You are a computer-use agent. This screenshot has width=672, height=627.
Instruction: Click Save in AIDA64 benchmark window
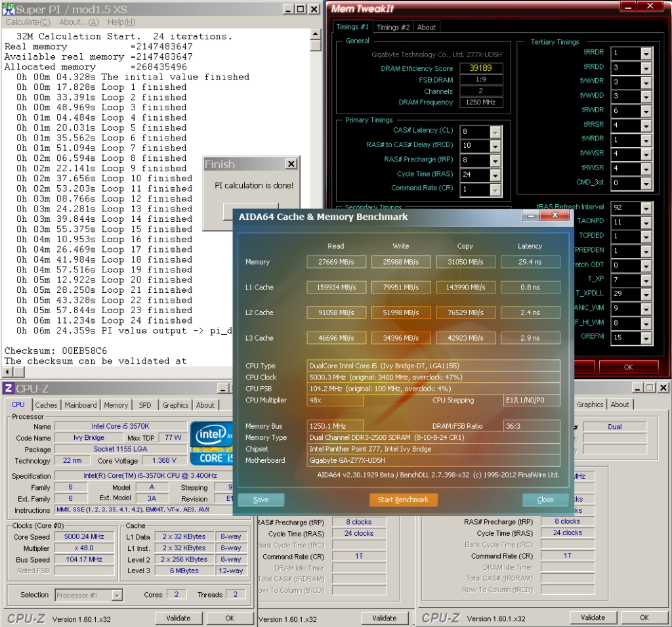[x=261, y=500]
